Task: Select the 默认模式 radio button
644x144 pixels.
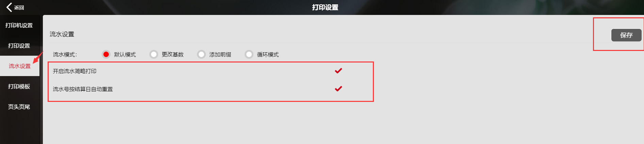Action: (x=106, y=54)
